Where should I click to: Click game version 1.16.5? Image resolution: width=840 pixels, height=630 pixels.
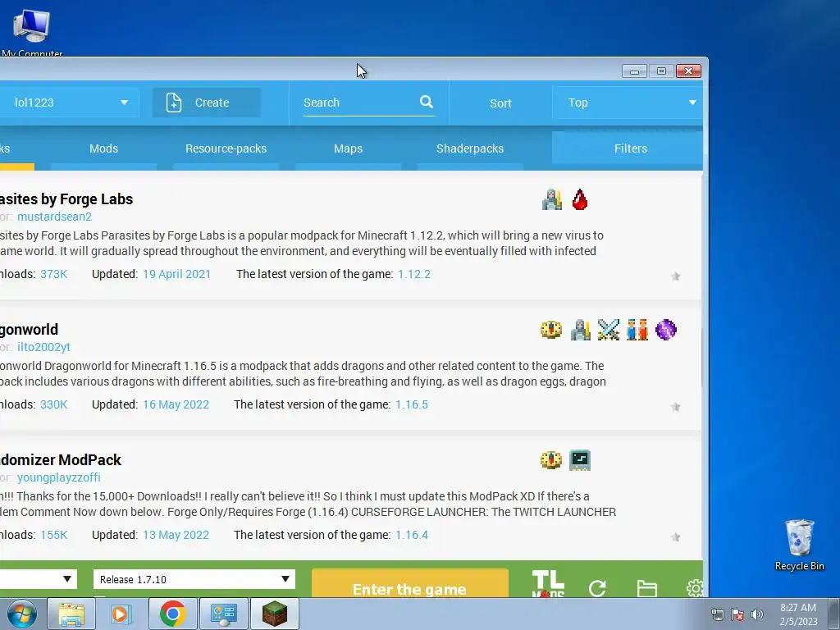pyautogui.click(x=412, y=404)
